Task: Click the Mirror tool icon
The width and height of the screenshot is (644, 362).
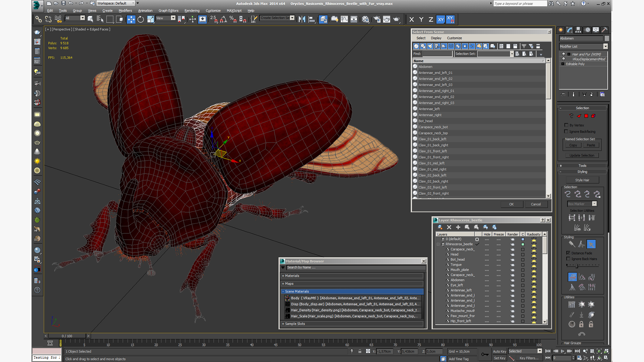Action: (x=302, y=19)
